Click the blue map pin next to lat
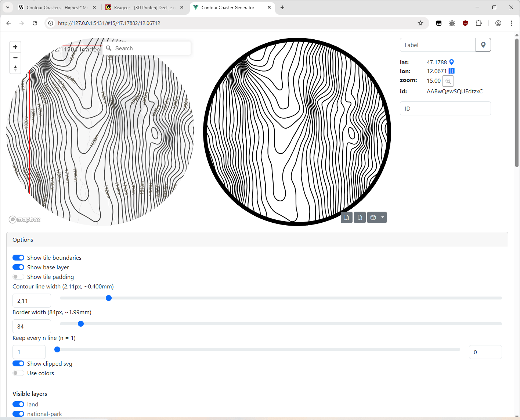The width and height of the screenshot is (520, 420). [452, 62]
